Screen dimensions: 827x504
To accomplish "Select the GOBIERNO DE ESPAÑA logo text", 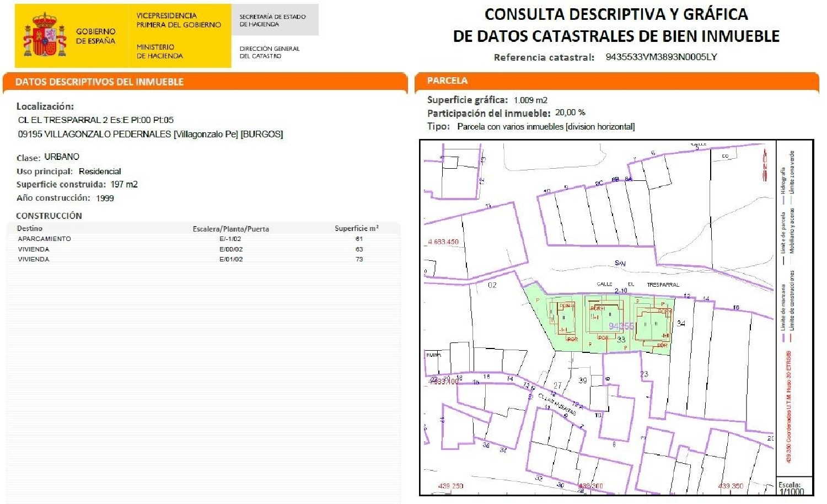I will (x=95, y=36).
